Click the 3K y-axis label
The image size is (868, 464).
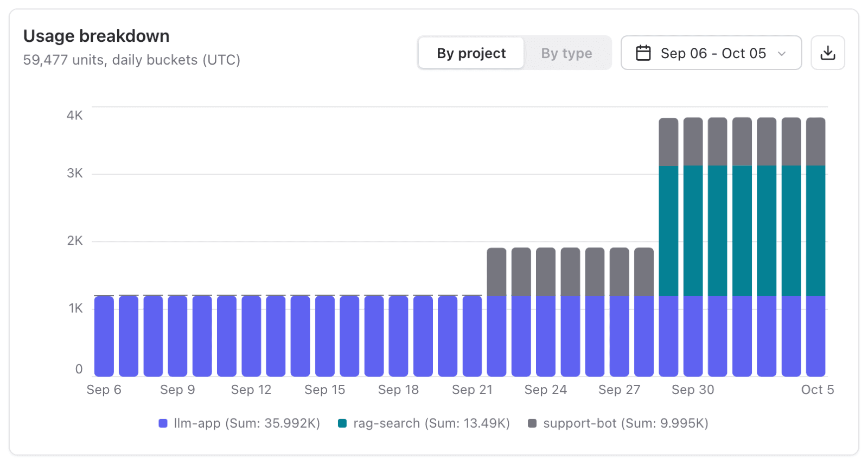(x=75, y=173)
